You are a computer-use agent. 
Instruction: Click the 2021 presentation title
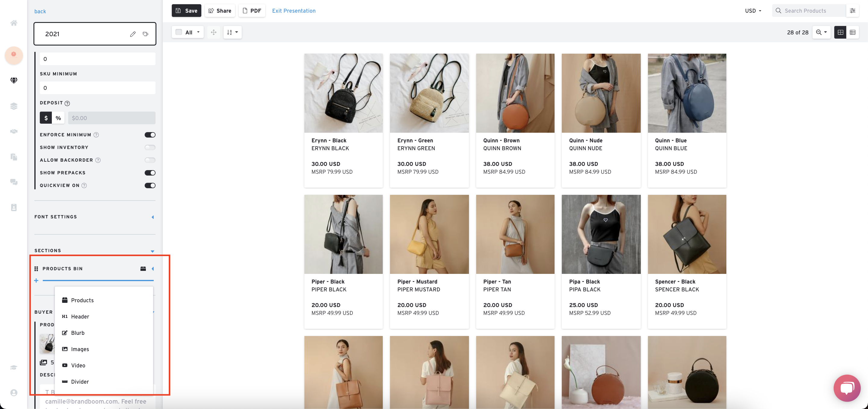click(x=52, y=34)
